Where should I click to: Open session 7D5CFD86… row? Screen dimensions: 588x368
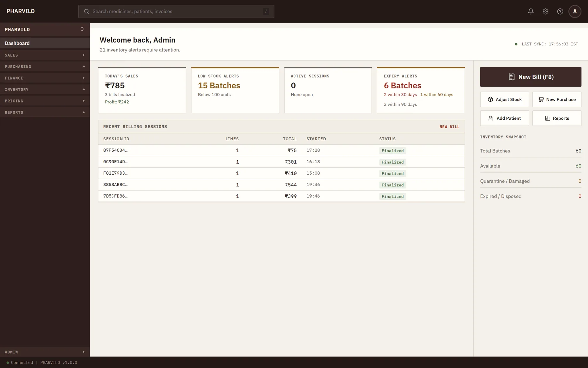[282, 196]
